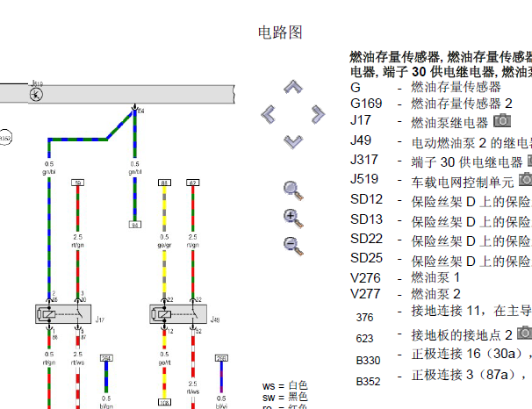This screenshot has height=409, width=532.
Task: Open the 车载电网控制单元 link
Action: click(463, 183)
